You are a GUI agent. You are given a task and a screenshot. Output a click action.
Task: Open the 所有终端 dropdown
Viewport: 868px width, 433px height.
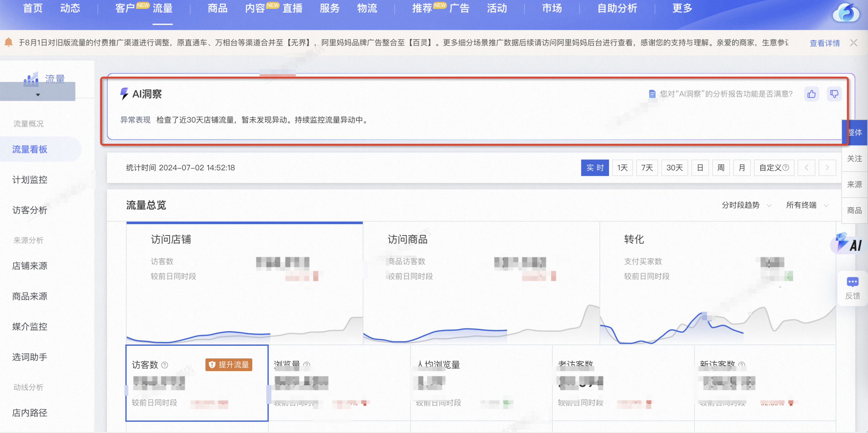click(x=807, y=205)
